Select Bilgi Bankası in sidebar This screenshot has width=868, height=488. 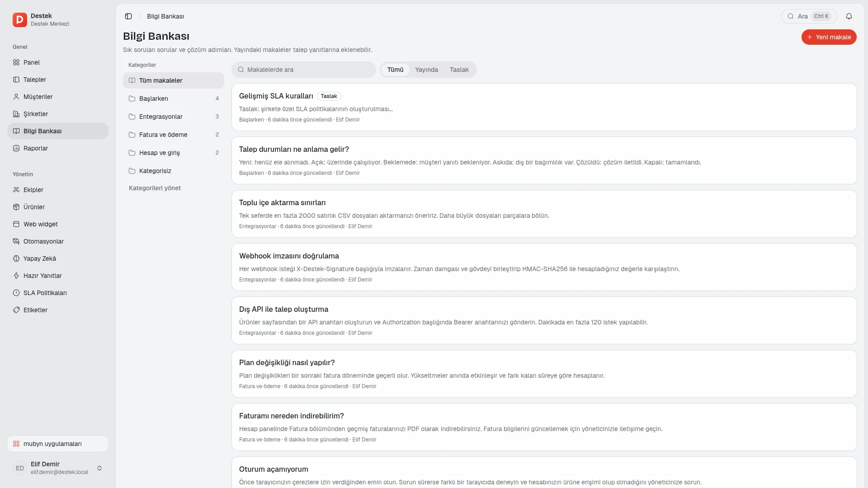click(x=58, y=131)
